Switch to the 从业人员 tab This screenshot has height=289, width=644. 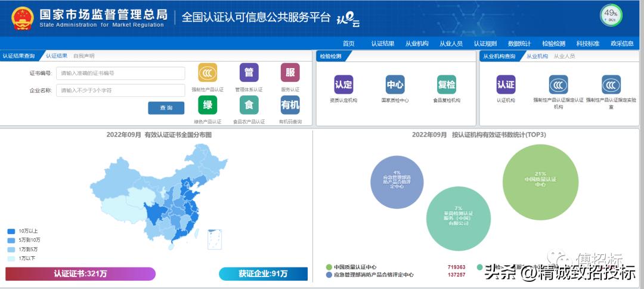click(x=564, y=56)
